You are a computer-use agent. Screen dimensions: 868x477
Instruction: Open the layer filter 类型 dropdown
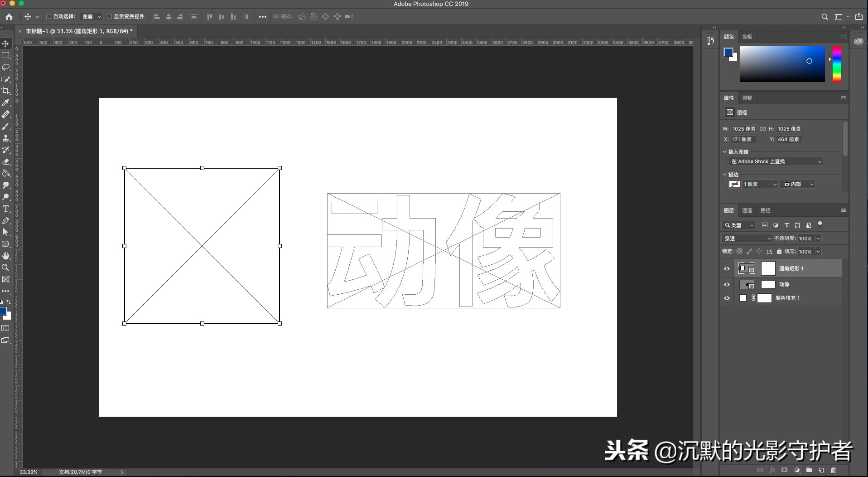click(739, 225)
